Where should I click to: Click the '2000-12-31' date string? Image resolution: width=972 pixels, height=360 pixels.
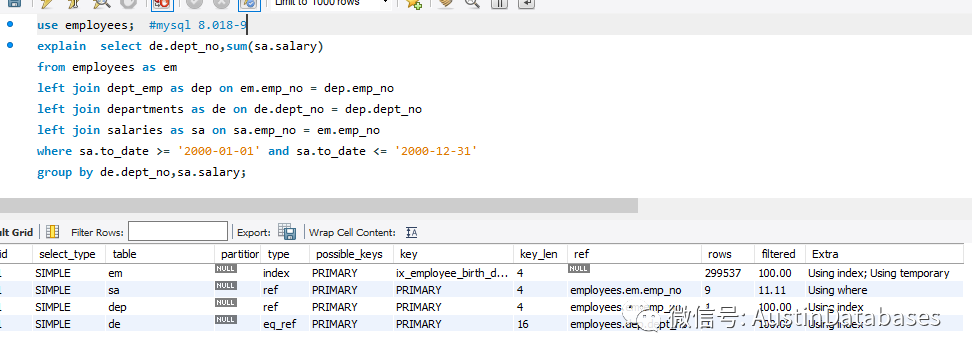pos(436,151)
